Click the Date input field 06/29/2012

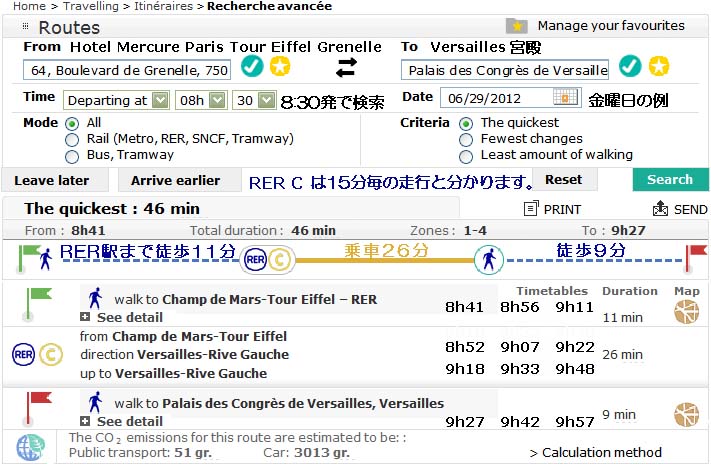pyautogui.click(x=511, y=98)
